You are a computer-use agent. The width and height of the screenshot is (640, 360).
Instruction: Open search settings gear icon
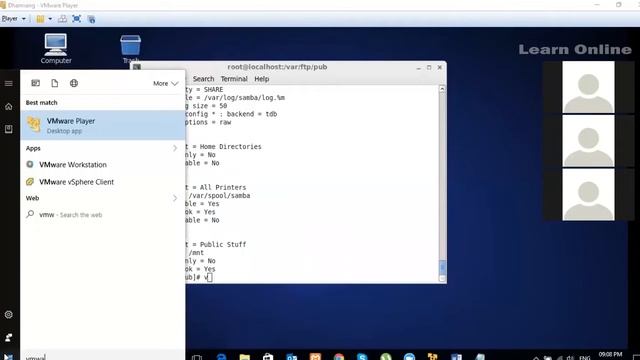point(9,315)
